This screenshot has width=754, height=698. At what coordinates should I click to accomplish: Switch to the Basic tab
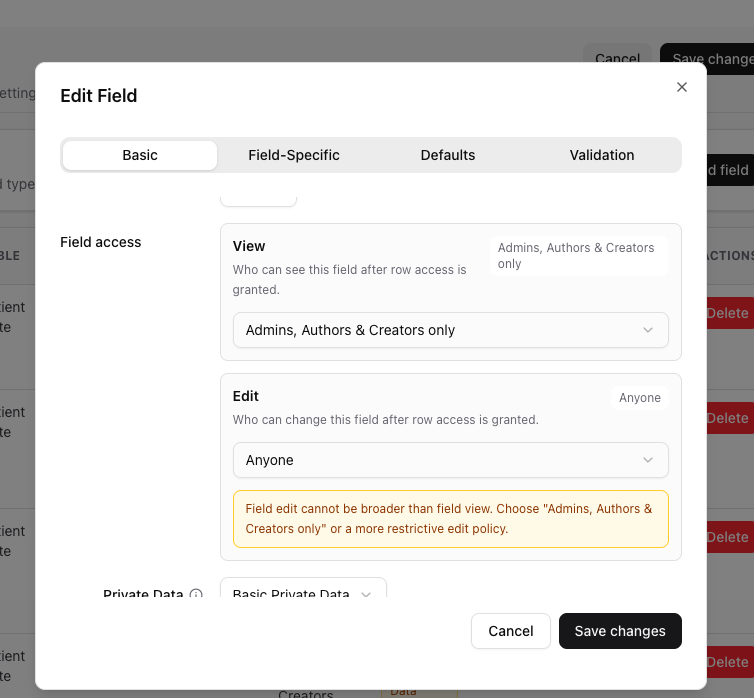[140, 155]
